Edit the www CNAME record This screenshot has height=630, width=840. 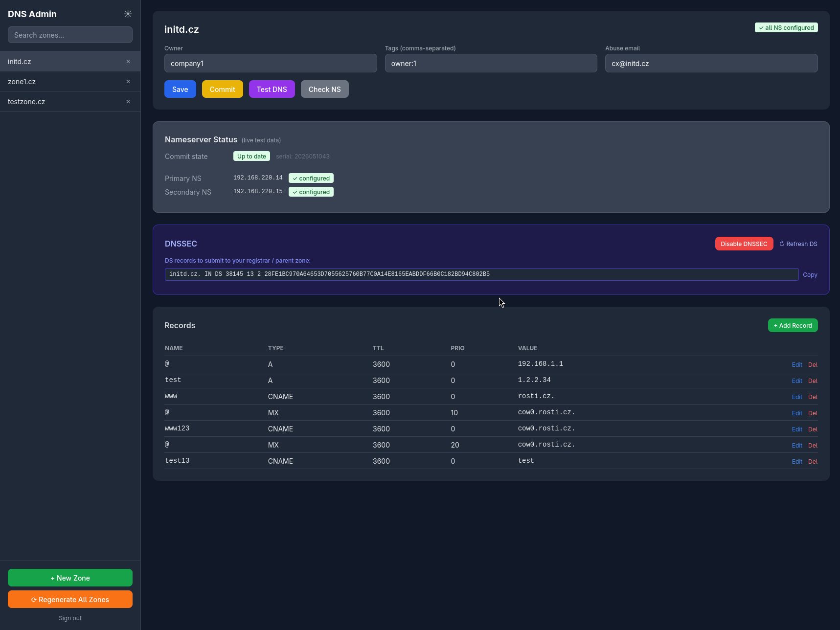797,397
